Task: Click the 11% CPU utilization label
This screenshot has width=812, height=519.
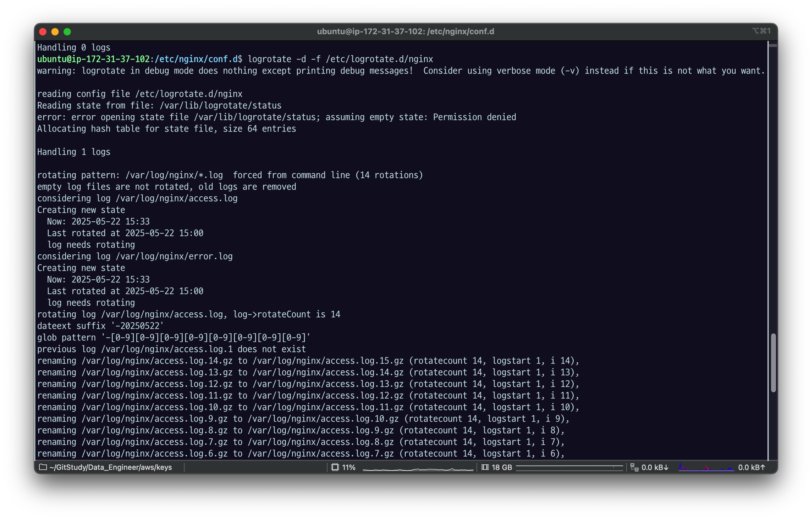Action: pos(349,467)
